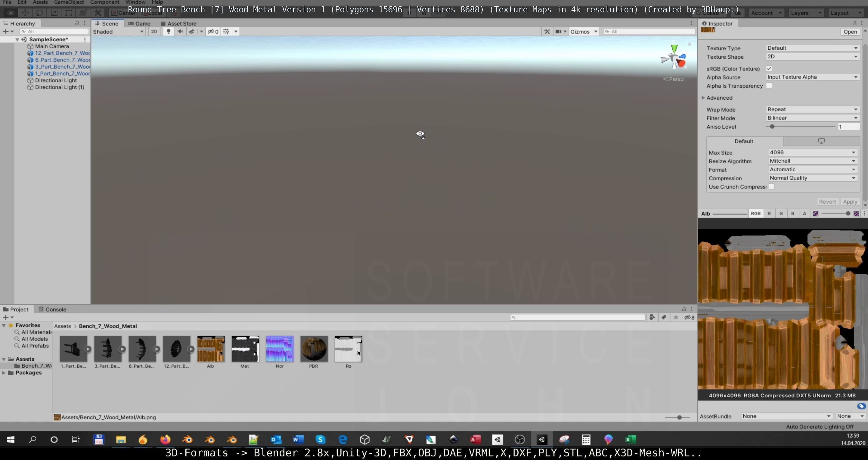Click the grid snapping toolbar icon
This screenshot has height=460, width=868.
[226, 31]
